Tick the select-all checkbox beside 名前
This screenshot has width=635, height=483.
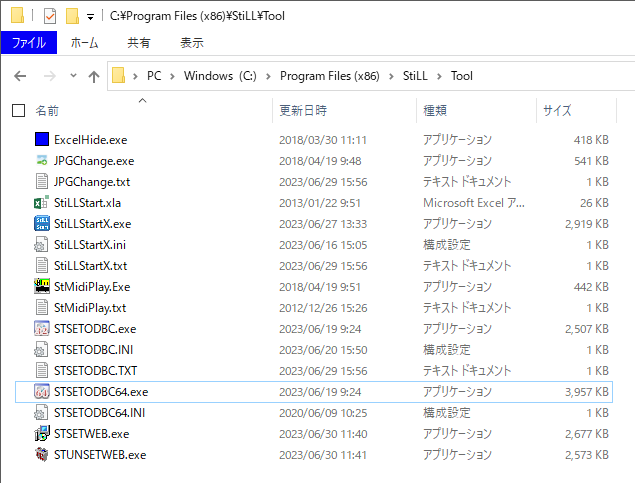(x=18, y=110)
